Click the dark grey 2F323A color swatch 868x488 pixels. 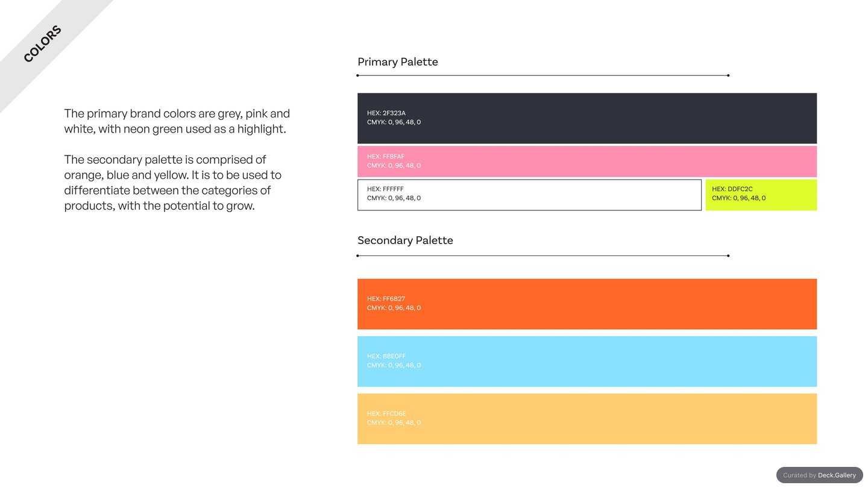(x=587, y=118)
